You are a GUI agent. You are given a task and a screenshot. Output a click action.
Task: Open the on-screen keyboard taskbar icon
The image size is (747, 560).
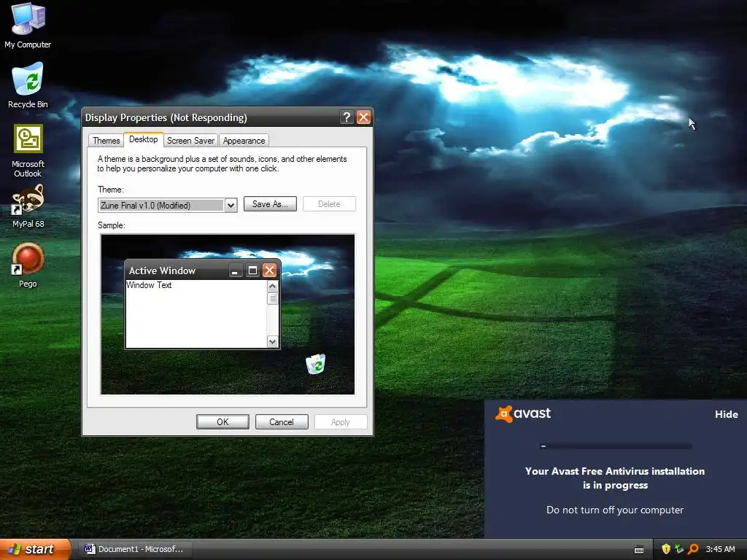tap(639, 550)
